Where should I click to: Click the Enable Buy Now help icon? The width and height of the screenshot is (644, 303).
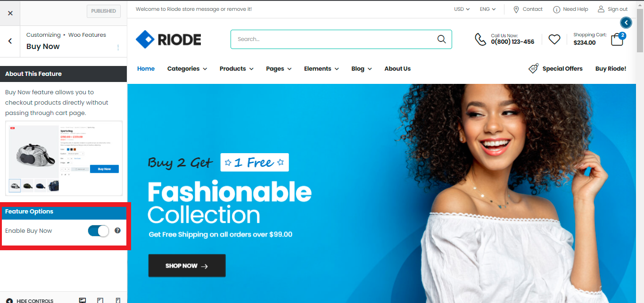(x=117, y=230)
